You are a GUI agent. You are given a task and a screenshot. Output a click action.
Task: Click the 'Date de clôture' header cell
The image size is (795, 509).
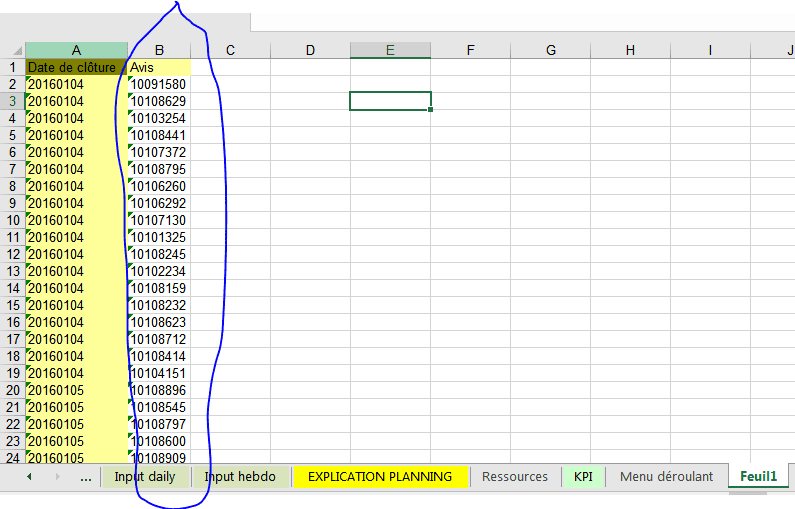pos(76,67)
